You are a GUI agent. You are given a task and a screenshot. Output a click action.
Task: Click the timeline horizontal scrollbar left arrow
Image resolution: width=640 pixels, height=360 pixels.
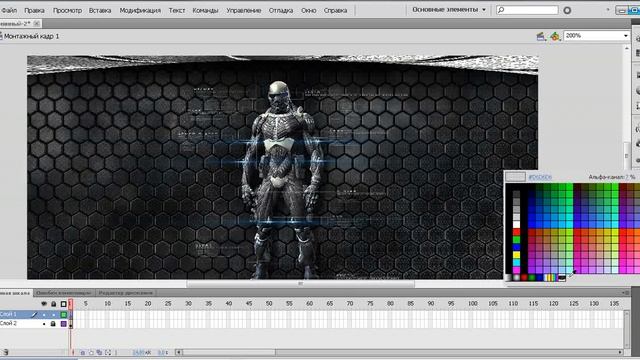[x=179, y=352]
